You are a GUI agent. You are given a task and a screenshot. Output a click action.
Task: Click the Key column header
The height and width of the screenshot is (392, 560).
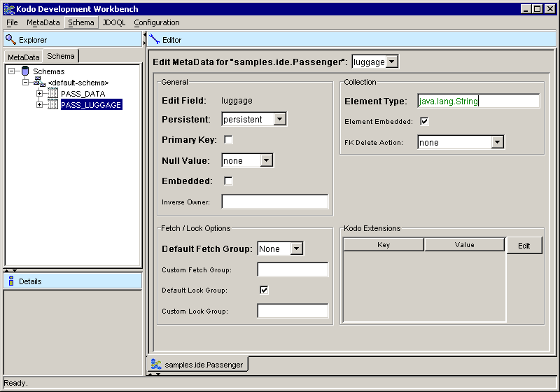384,244
